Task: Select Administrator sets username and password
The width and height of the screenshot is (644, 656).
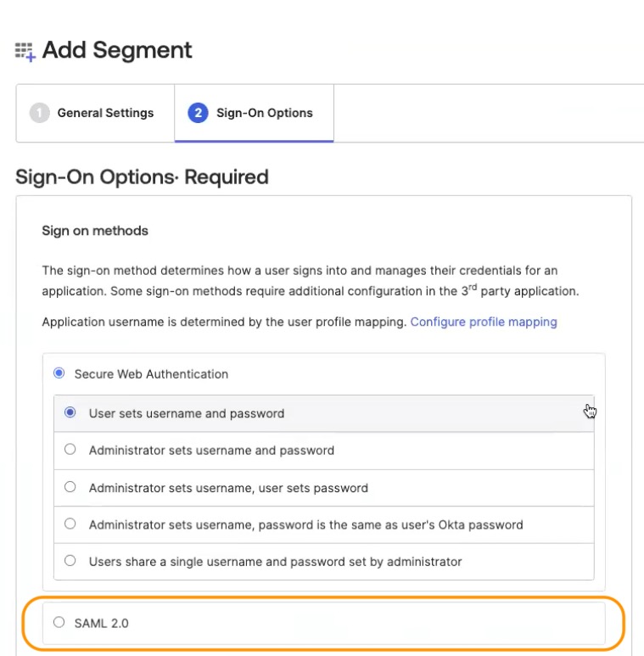Action: [70, 451]
